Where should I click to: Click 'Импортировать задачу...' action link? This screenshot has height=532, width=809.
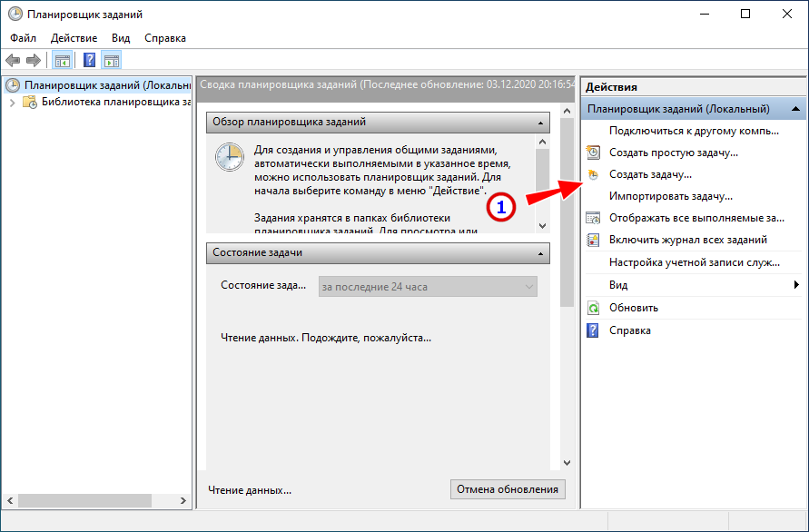[x=670, y=196]
